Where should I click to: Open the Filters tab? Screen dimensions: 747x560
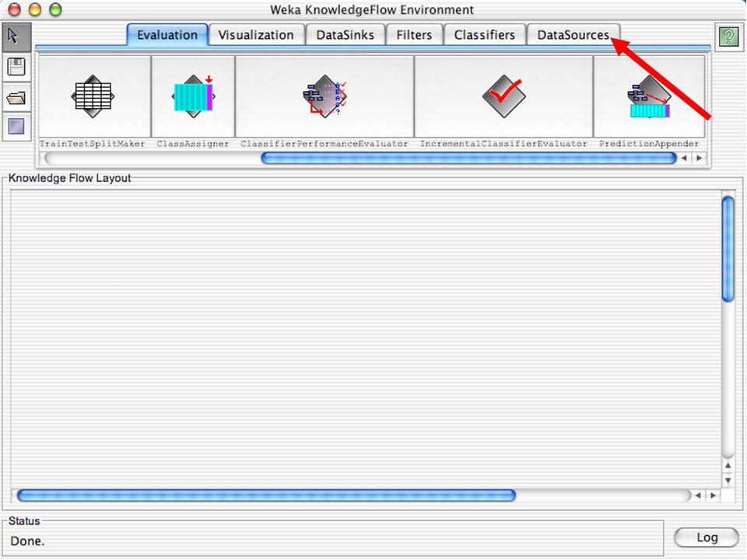point(414,35)
